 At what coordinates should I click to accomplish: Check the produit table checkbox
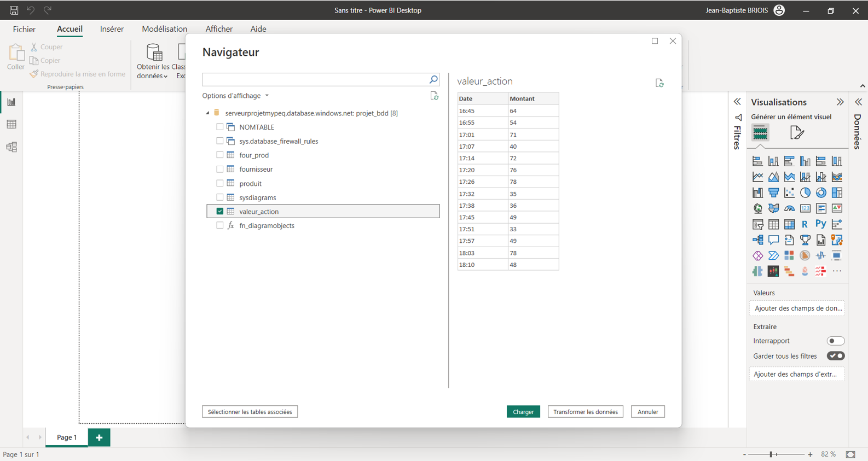pos(220,183)
